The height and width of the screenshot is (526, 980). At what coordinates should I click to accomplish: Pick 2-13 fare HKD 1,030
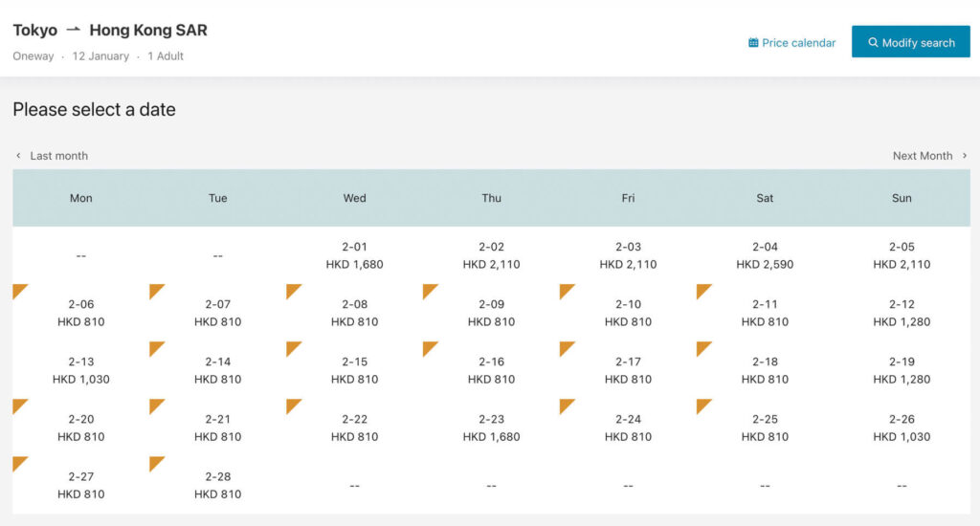coord(81,370)
